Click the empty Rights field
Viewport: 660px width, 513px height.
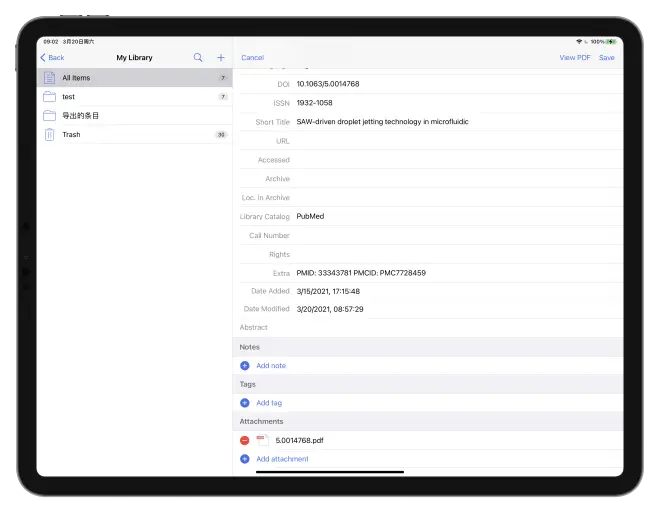pyautogui.click(x=459, y=255)
